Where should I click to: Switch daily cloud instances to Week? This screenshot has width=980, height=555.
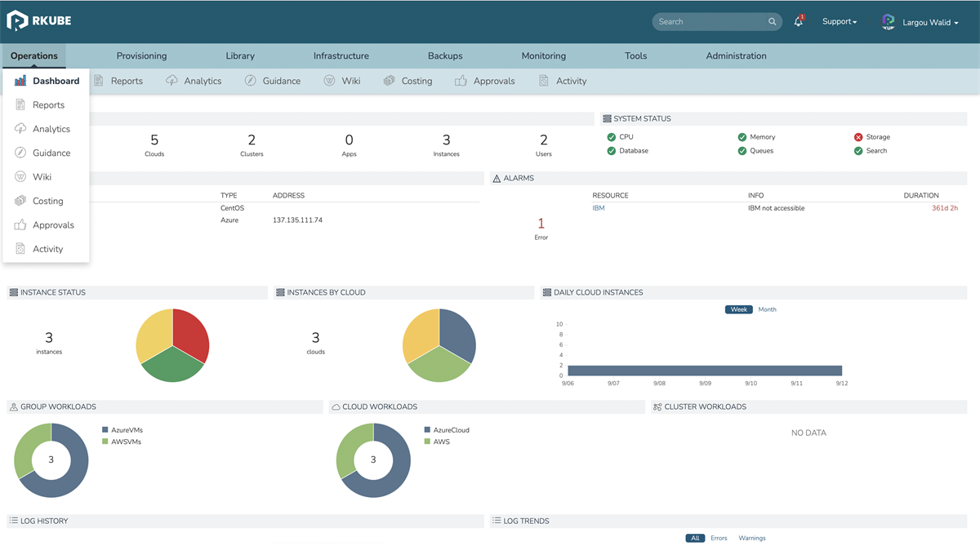click(739, 309)
